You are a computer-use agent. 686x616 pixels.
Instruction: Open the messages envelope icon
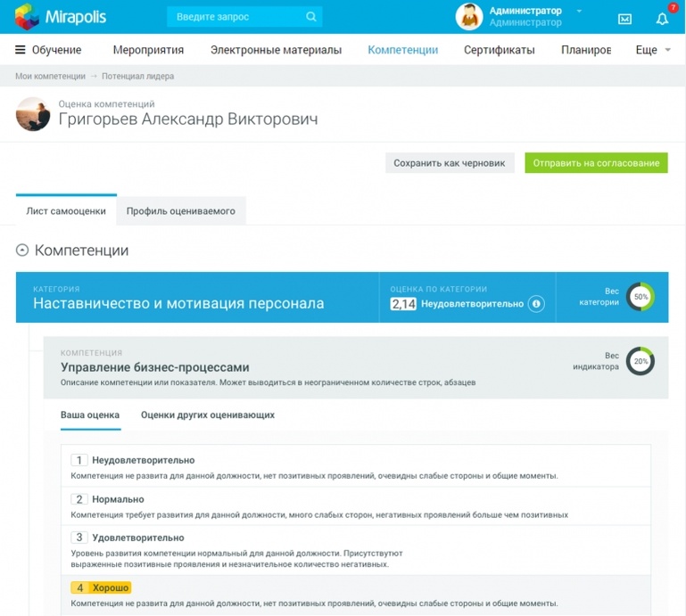coord(624,19)
